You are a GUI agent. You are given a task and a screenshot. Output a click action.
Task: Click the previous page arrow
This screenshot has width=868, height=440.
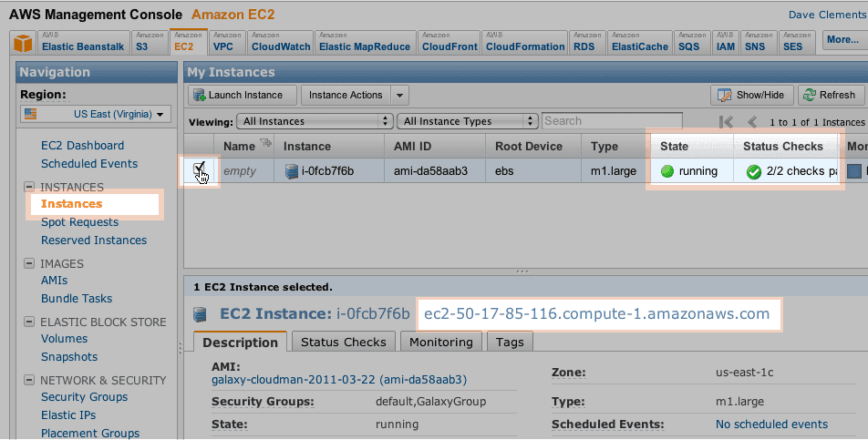[x=752, y=121]
